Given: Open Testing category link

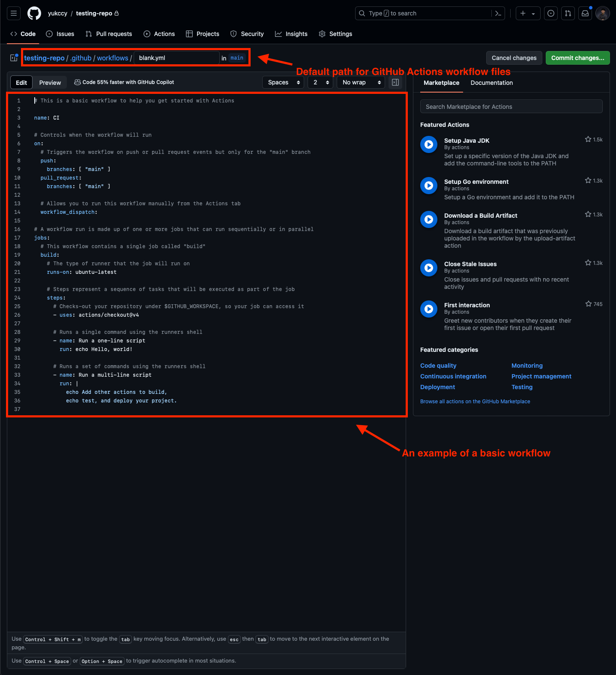Looking at the screenshot, I should [x=522, y=387].
